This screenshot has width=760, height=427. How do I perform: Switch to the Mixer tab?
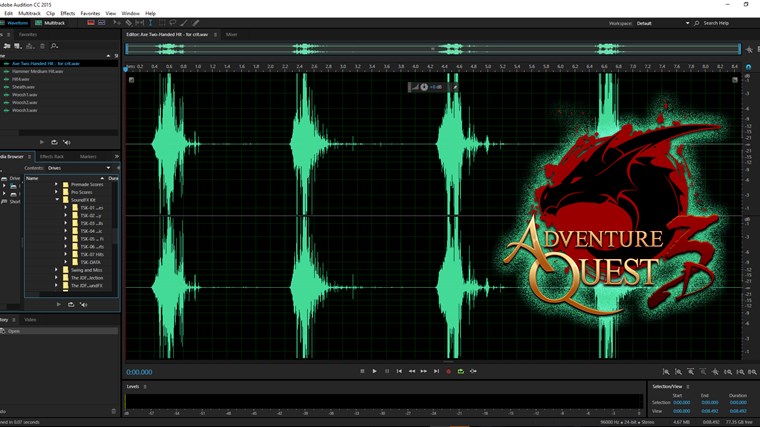pyautogui.click(x=232, y=34)
